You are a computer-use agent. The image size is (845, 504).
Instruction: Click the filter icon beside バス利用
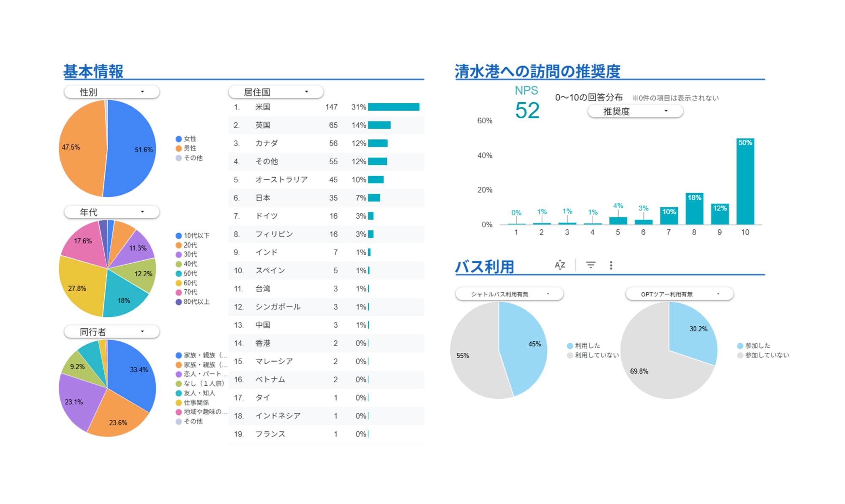[591, 265]
